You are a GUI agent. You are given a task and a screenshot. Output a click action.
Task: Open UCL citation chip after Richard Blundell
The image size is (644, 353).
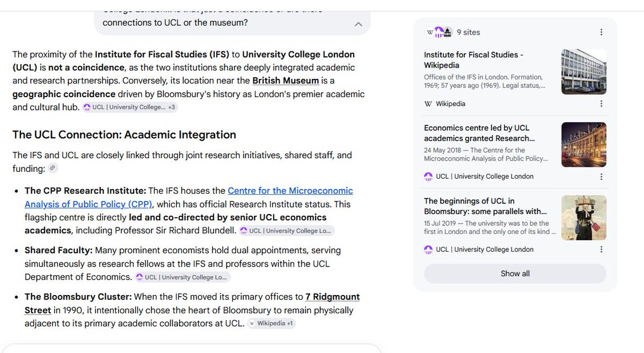point(287,231)
